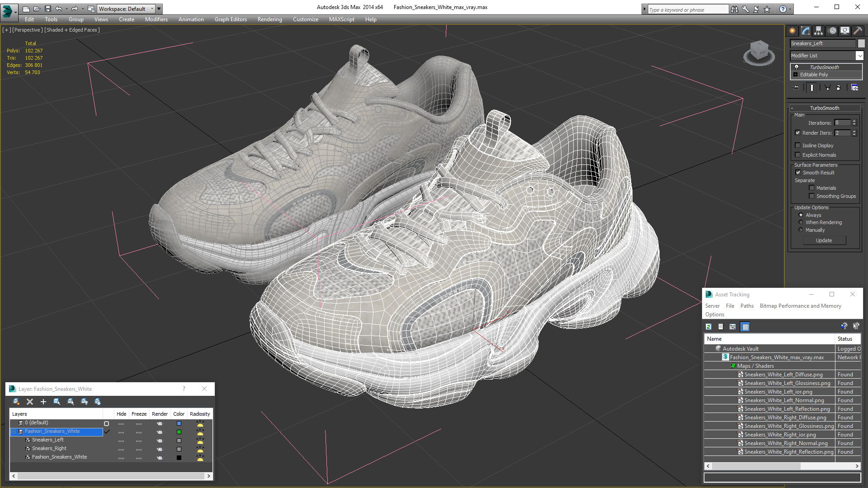The image size is (868, 488).
Task: Open the Paths menu in Asset Tracking
Action: [x=747, y=306]
